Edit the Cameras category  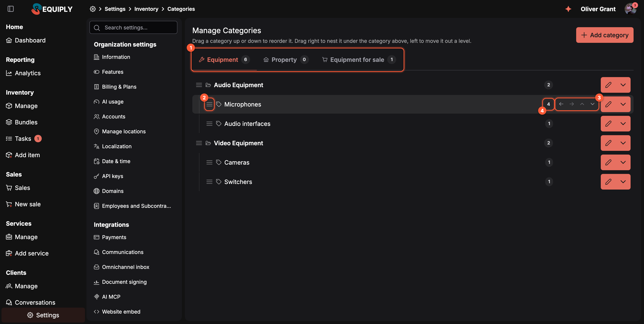pyautogui.click(x=608, y=162)
